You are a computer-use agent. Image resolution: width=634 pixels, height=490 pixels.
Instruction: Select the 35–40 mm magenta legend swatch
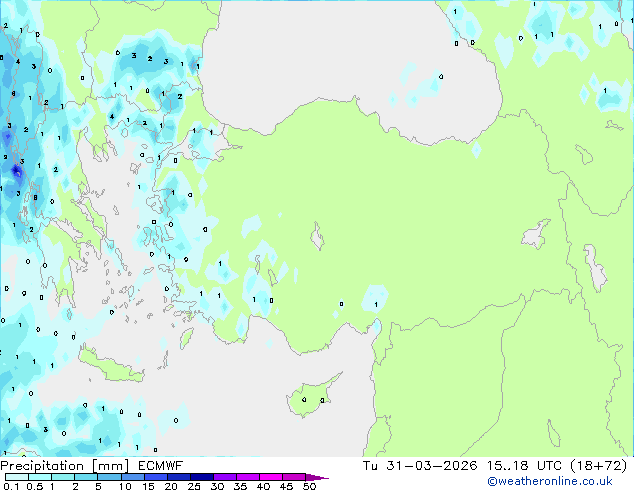pyautogui.click(x=248, y=477)
